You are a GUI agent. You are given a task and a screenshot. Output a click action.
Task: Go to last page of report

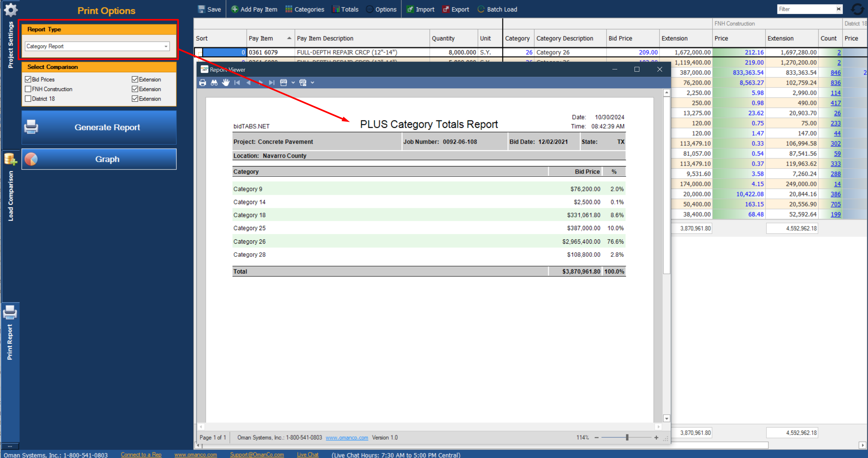272,83
